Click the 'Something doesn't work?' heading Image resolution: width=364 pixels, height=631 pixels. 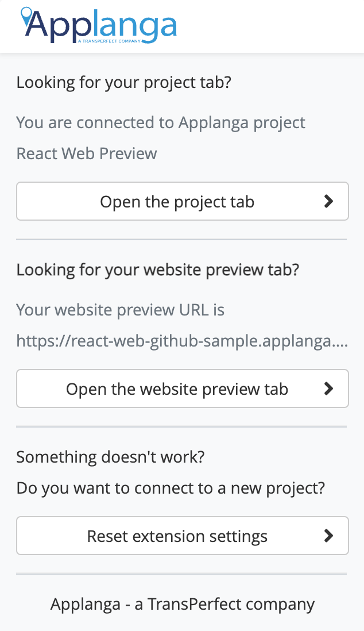(111, 457)
